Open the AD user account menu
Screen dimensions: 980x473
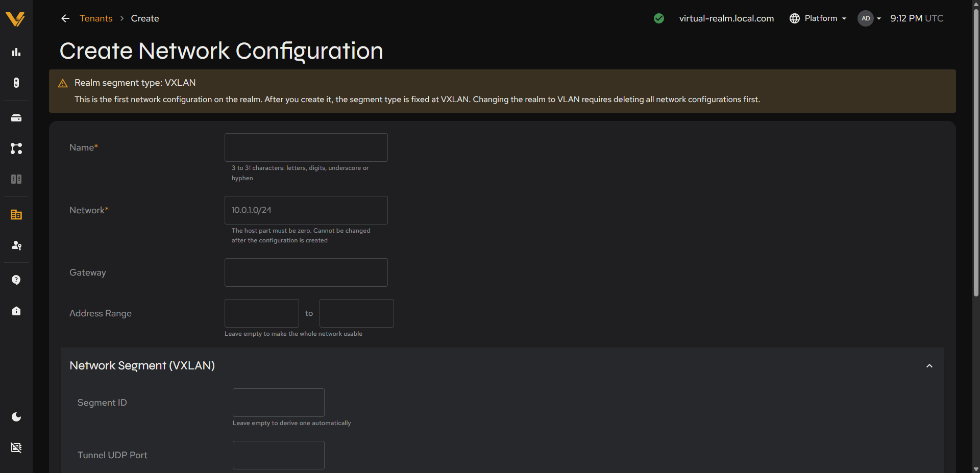coord(869,18)
